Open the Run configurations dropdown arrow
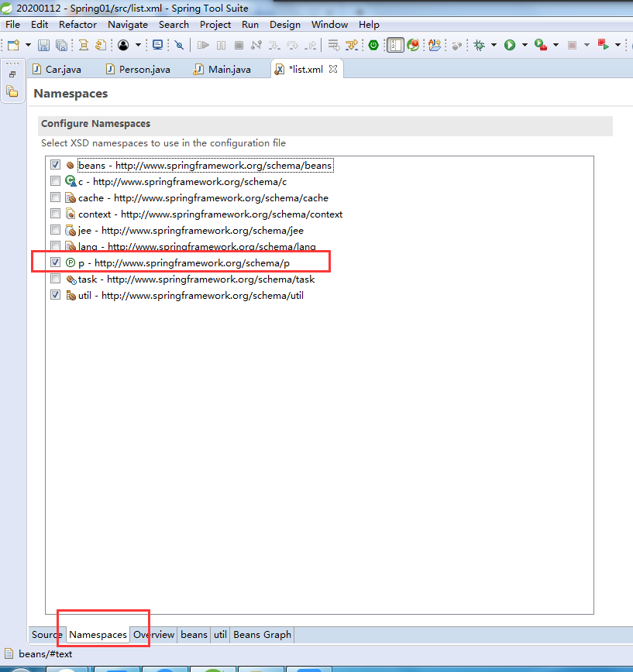The width and height of the screenshot is (633, 672). 525,45
